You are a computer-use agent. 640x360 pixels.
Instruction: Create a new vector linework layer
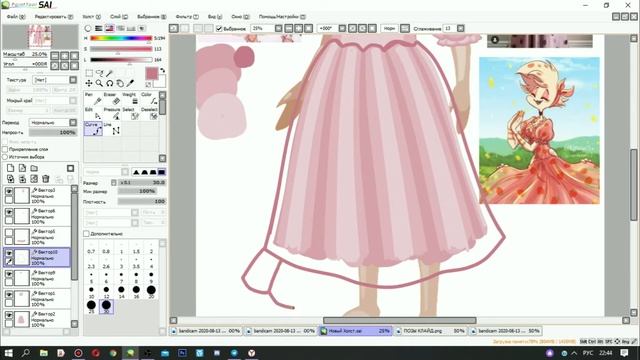pos(22,168)
